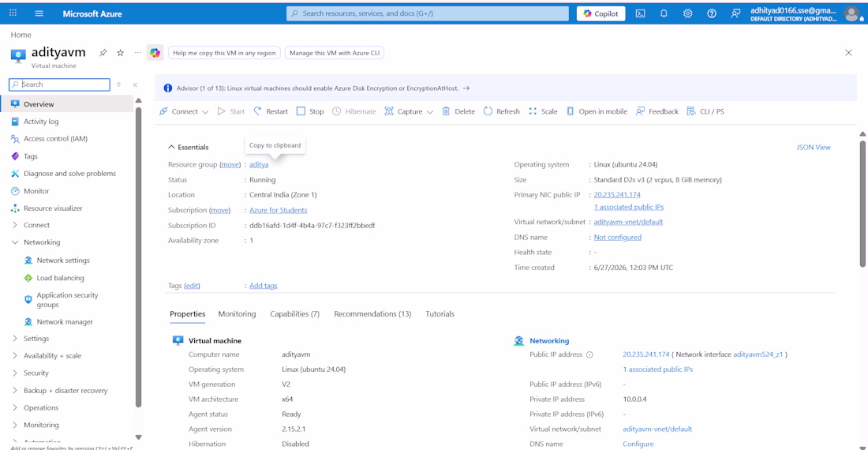868x450 pixels.
Task: Click Add tags link
Action: pos(263,286)
